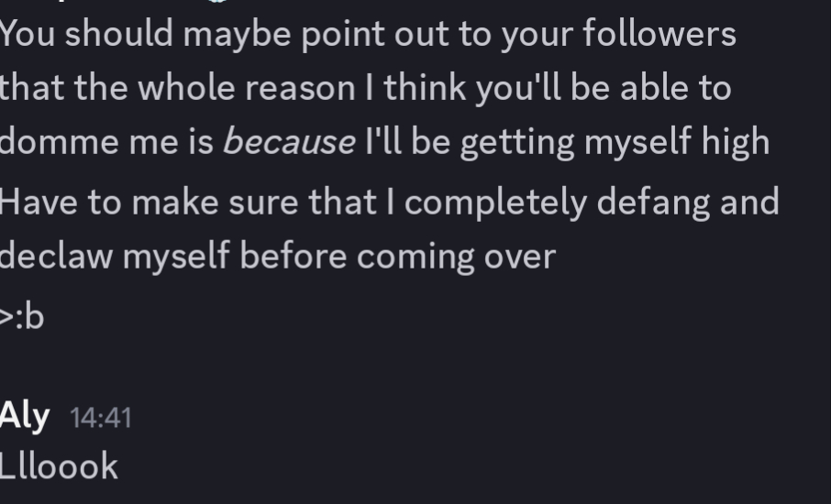The height and width of the screenshot is (504, 831).
Task: Click the line declaw myself before coming over
Action: click(278, 256)
